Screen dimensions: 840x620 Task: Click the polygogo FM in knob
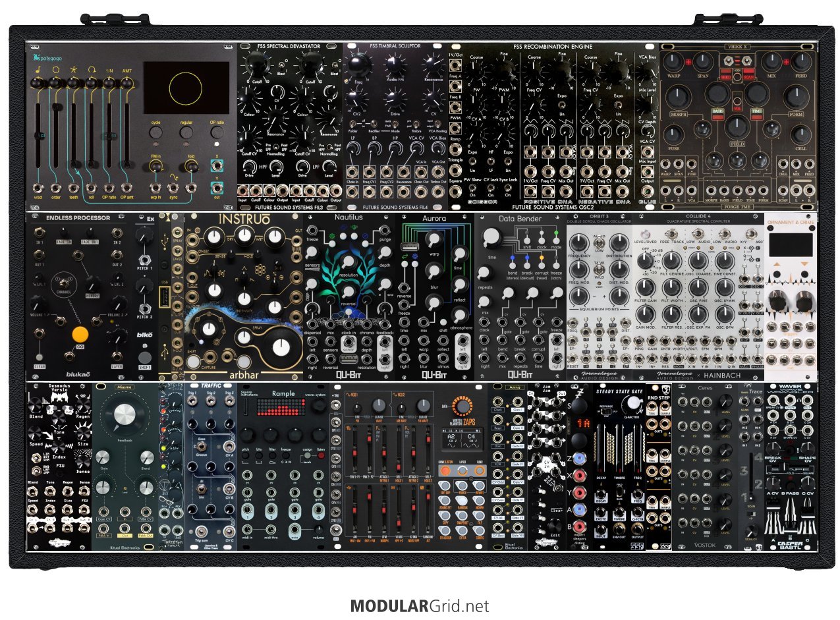156,165
